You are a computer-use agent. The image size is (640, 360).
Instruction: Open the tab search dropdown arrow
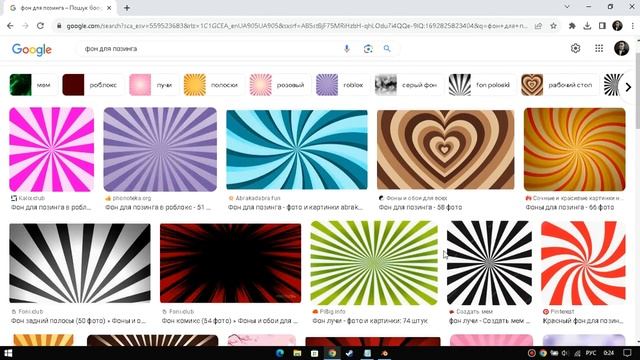567,7
